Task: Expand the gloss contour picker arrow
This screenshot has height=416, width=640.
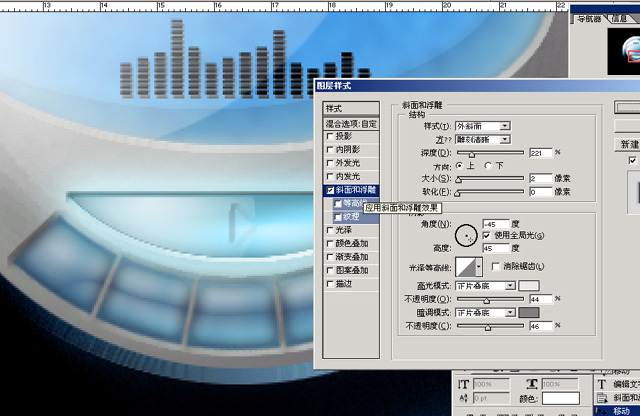Action: click(x=479, y=267)
